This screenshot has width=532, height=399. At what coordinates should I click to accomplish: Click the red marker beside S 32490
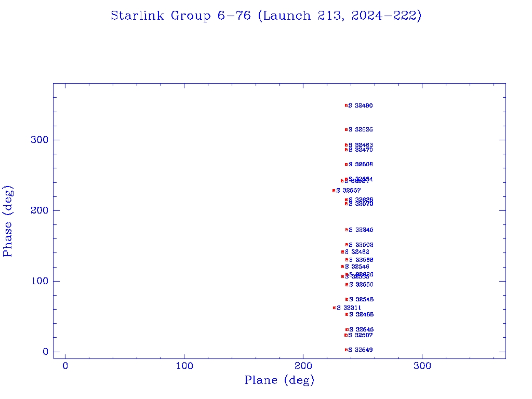point(346,106)
